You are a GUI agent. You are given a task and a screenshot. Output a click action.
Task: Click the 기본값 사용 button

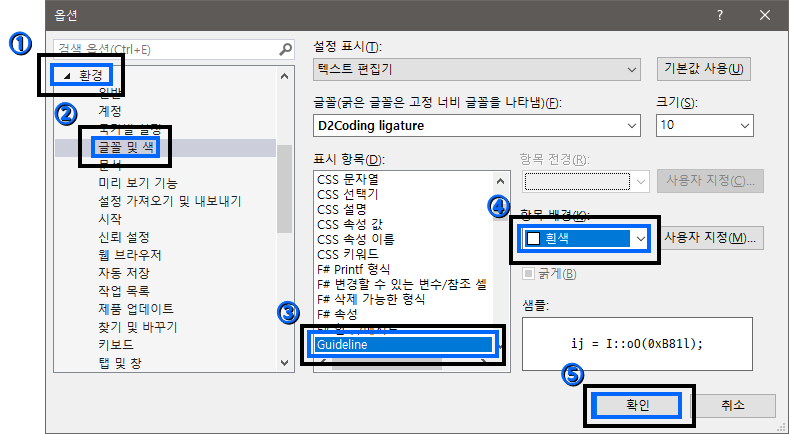(x=703, y=69)
